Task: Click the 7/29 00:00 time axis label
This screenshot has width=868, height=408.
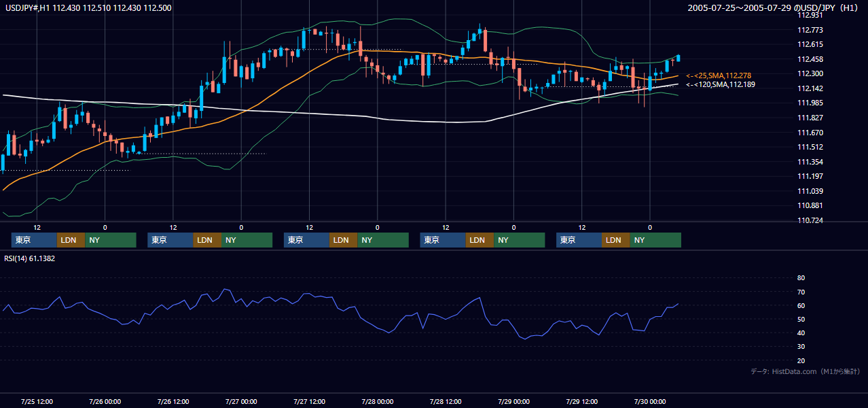Action: pyautogui.click(x=513, y=401)
